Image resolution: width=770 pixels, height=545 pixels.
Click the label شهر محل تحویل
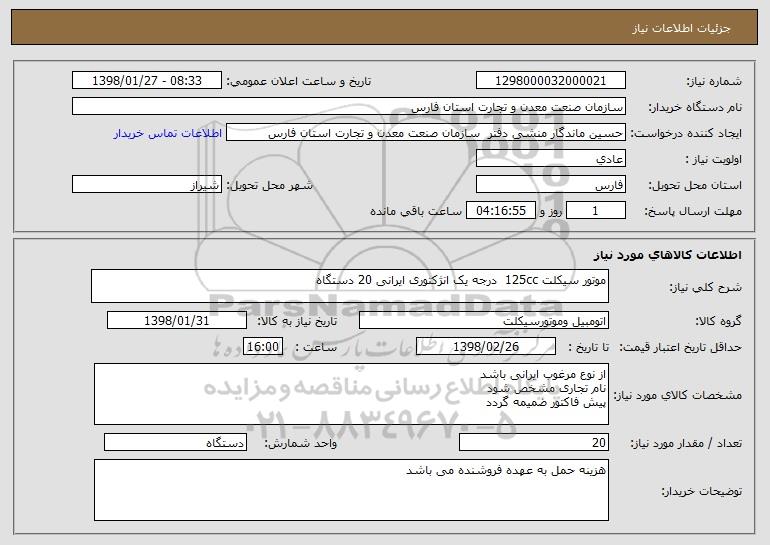269,185
